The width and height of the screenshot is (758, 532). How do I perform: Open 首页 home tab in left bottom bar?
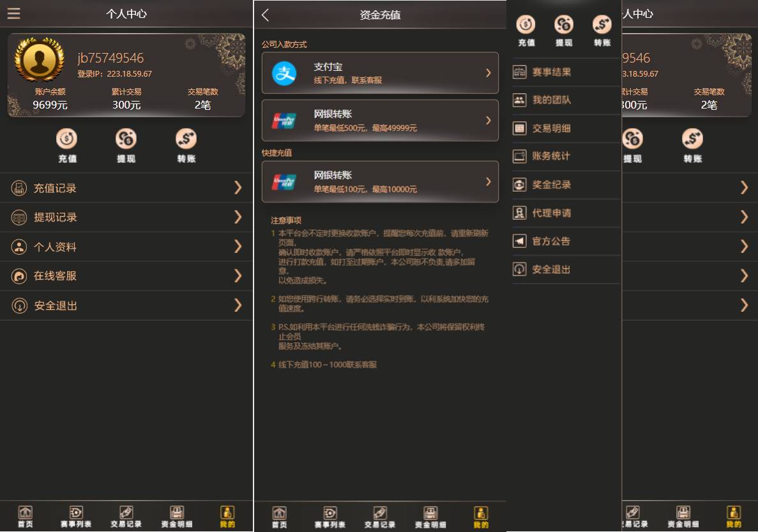coord(25,517)
